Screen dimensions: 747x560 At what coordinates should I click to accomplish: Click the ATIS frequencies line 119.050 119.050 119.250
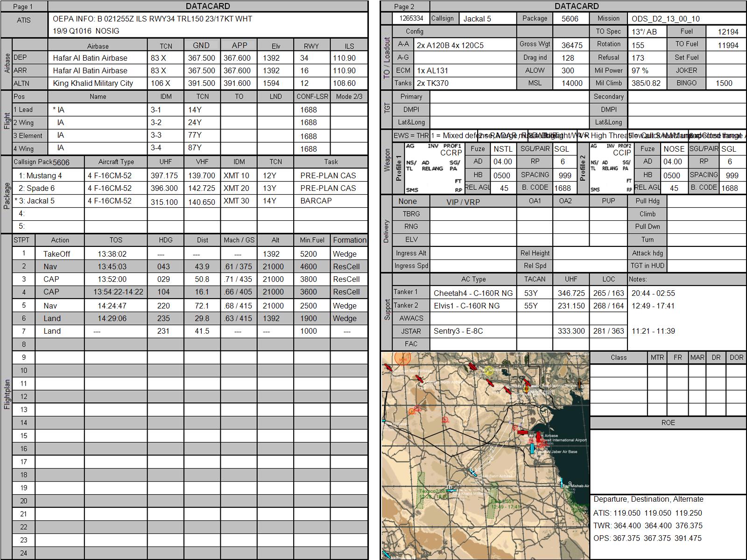(648, 513)
